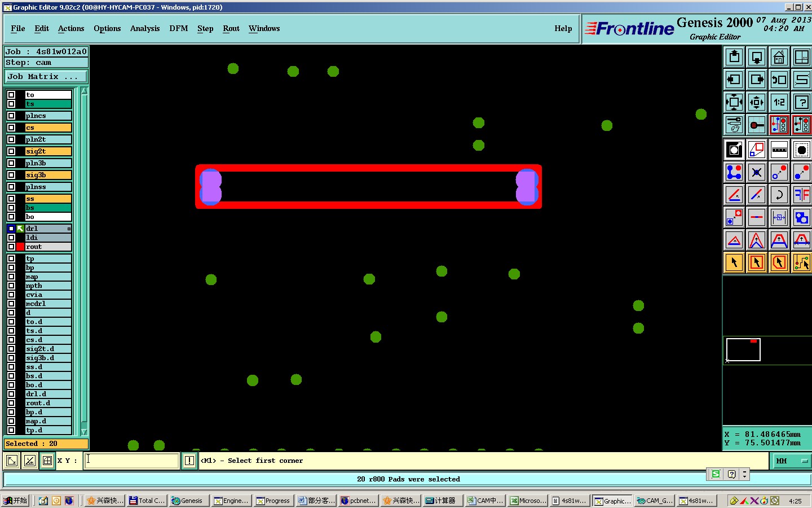Select the plain arrow selection tool
This screenshot has width=812, height=508.
[x=734, y=262]
